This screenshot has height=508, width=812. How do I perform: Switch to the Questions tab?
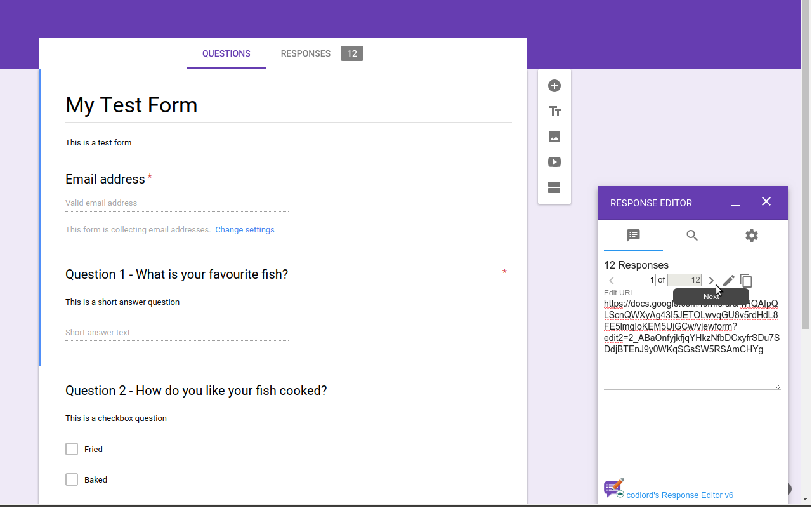click(226, 54)
